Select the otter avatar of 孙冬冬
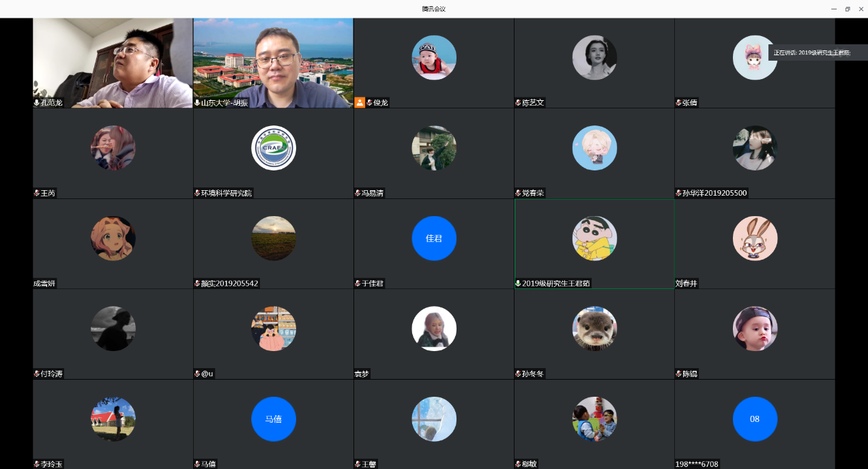This screenshot has height=469, width=868. (x=594, y=329)
